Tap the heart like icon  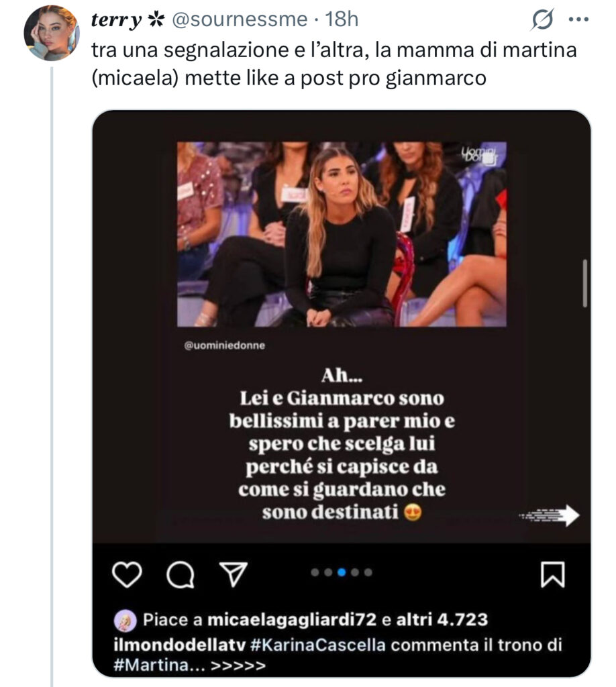point(125,575)
